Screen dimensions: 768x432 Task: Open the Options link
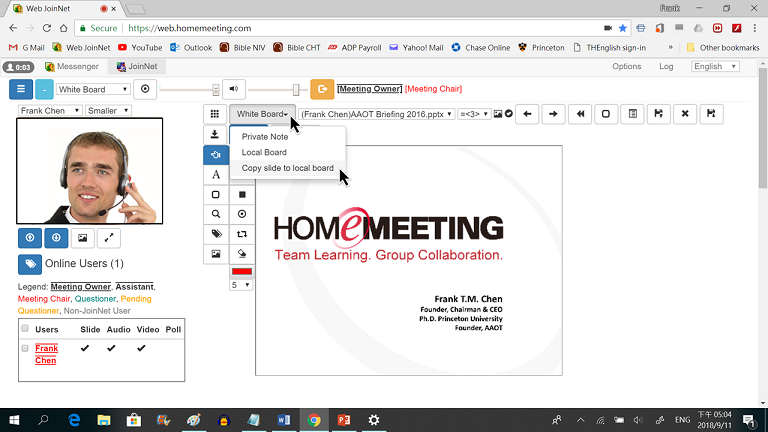tap(626, 66)
